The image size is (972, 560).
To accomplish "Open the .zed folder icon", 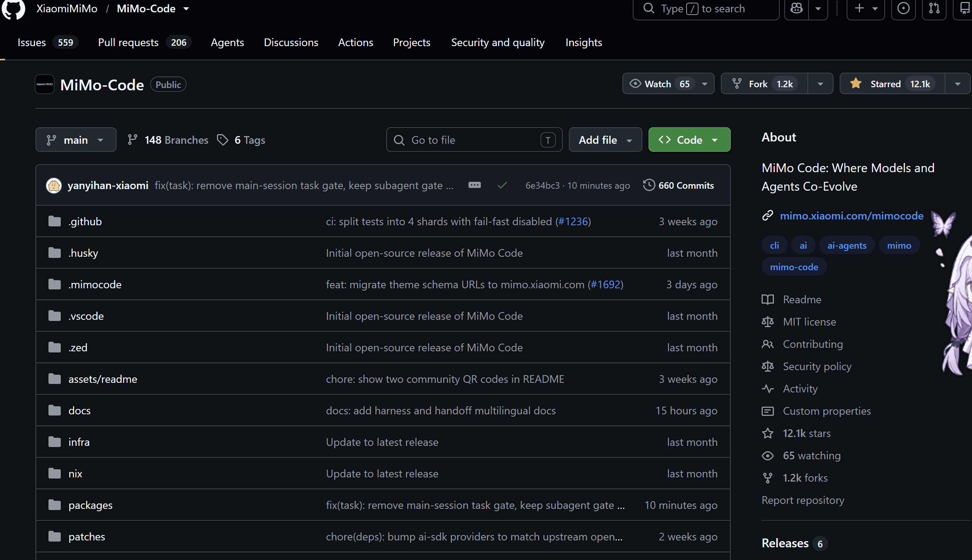I will click(55, 347).
